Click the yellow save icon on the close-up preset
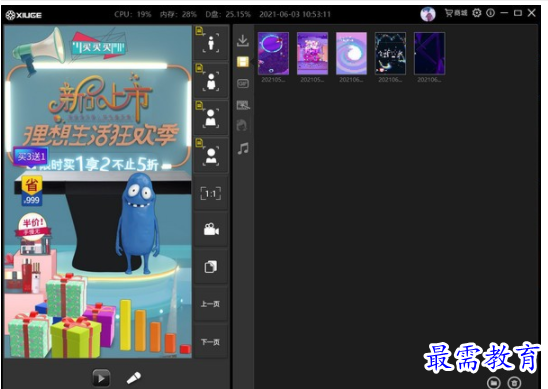 [199, 143]
